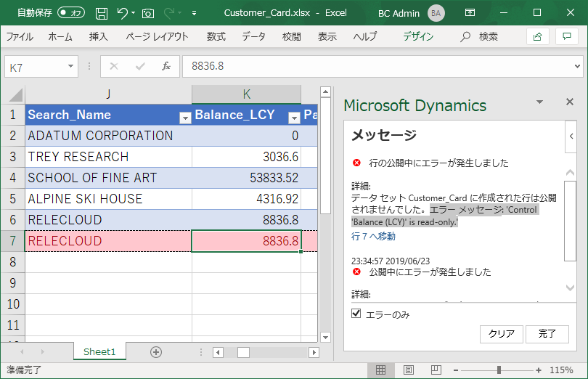Toggle the エラーのみ checkbox

[x=356, y=314]
